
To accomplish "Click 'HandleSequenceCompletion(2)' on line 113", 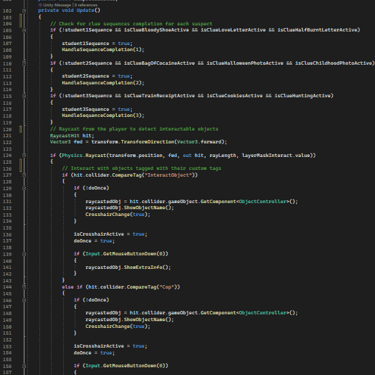I will [102, 83].
